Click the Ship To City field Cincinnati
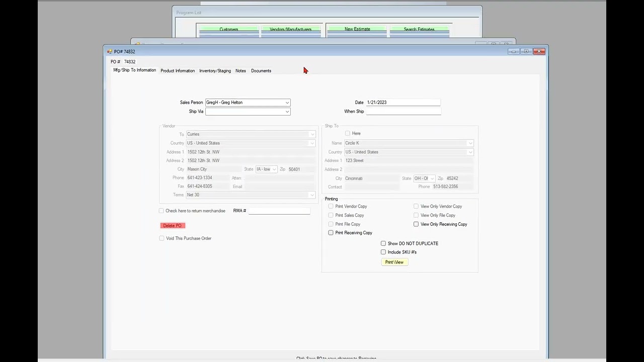The width and height of the screenshot is (644, 362). [x=371, y=178]
